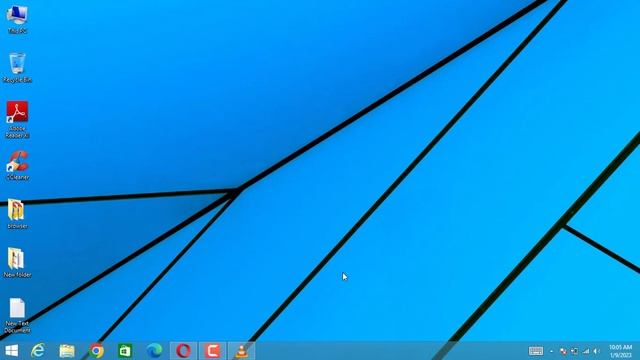Viewport: 640px width, 360px height.
Task: Select the Recycle Bin icon
Action: (17, 68)
